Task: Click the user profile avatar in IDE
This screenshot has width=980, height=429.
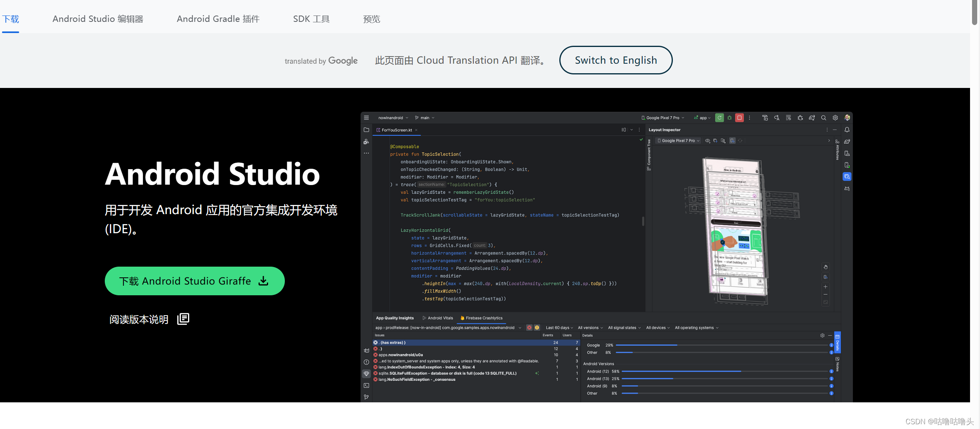Action: point(847,118)
